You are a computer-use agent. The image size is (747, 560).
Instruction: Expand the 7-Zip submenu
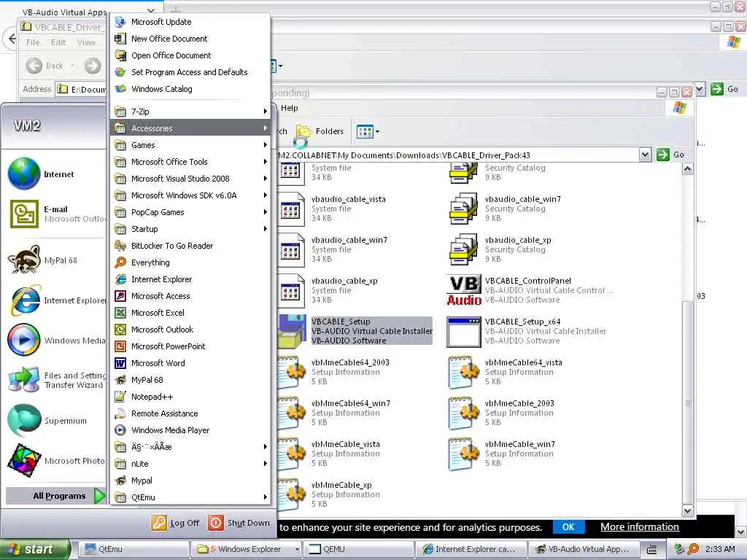[190, 112]
